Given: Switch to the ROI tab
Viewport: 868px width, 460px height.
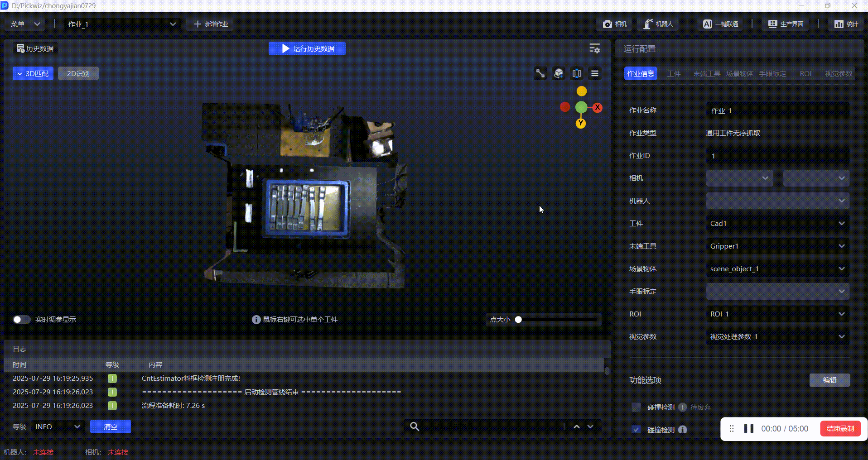Looking at the screenshot, I should [805, 74].
